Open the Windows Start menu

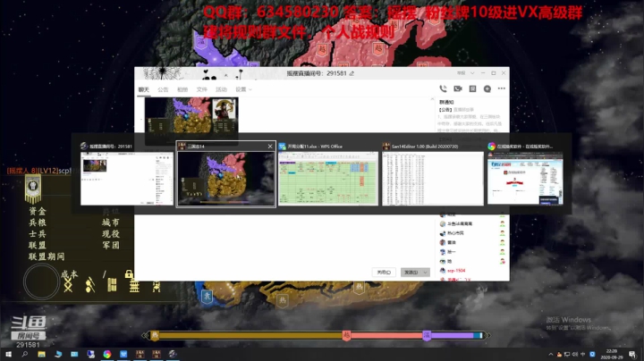pyautogui.click(x=8, y=354)
